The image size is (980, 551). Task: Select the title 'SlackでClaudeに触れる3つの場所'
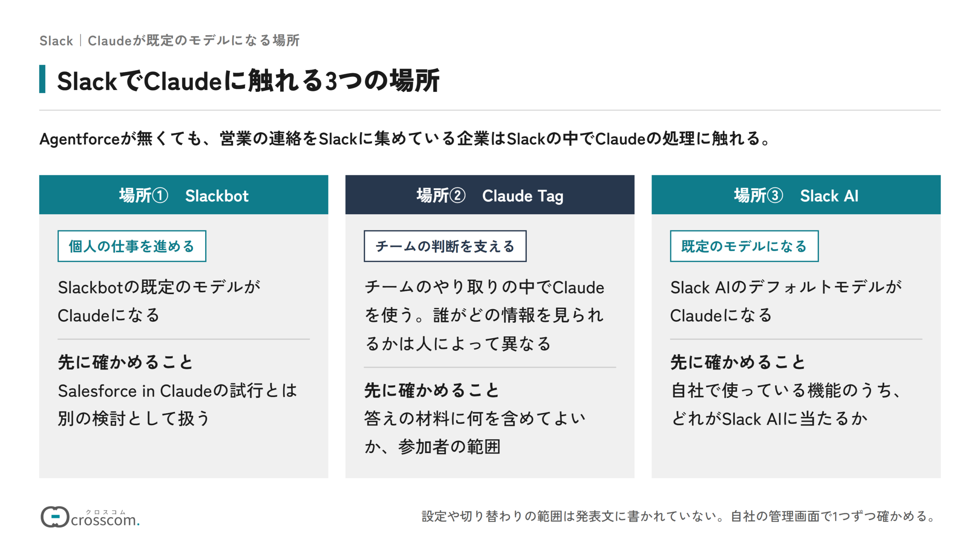coord(248,81)
